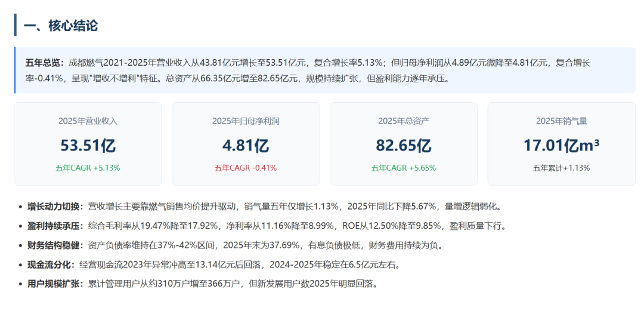Click the 一、核心结论 section heading
644x311 pixels.
coord(61,26)
